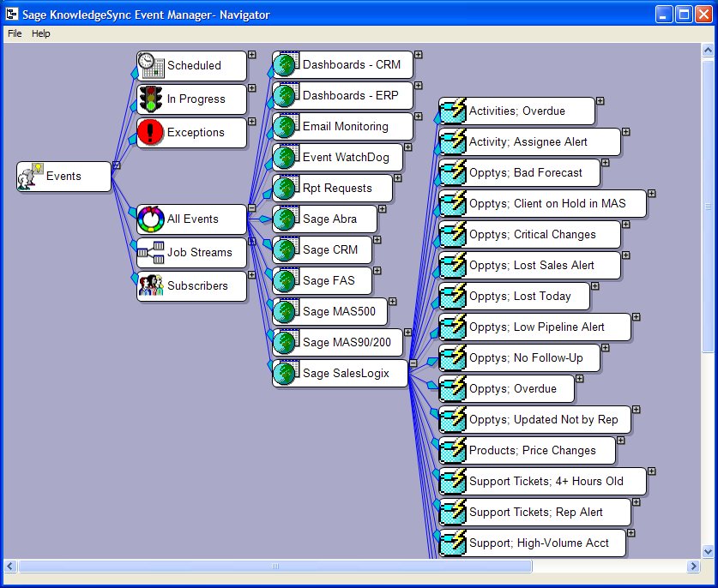Expand the Support Tickets; 4+ Hours Old node

coord(652,471)
